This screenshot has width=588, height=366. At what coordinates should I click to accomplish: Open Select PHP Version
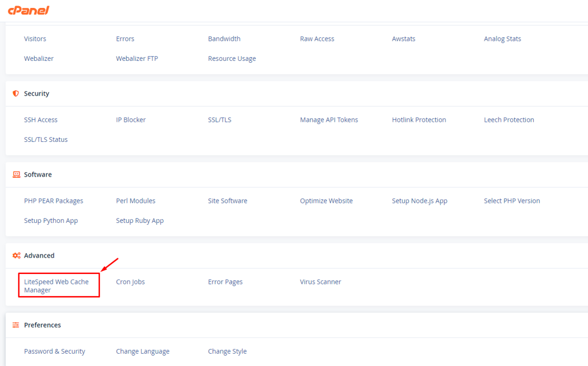512,200
